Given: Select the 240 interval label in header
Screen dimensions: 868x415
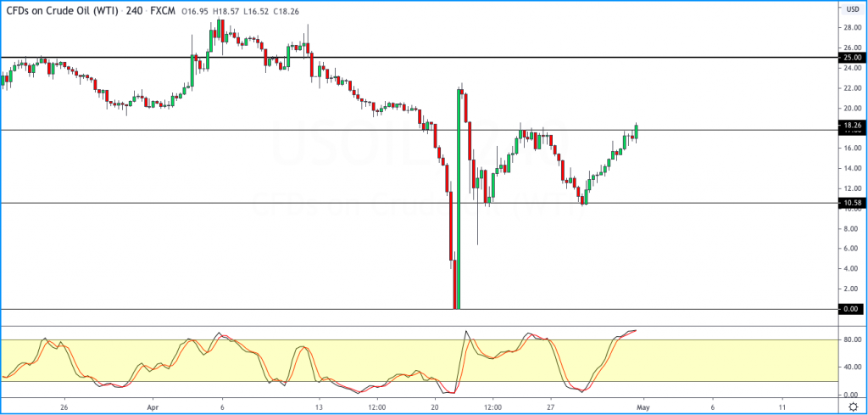Looking at the screenshot, I should pyautogui.click(x=135, y=10).
